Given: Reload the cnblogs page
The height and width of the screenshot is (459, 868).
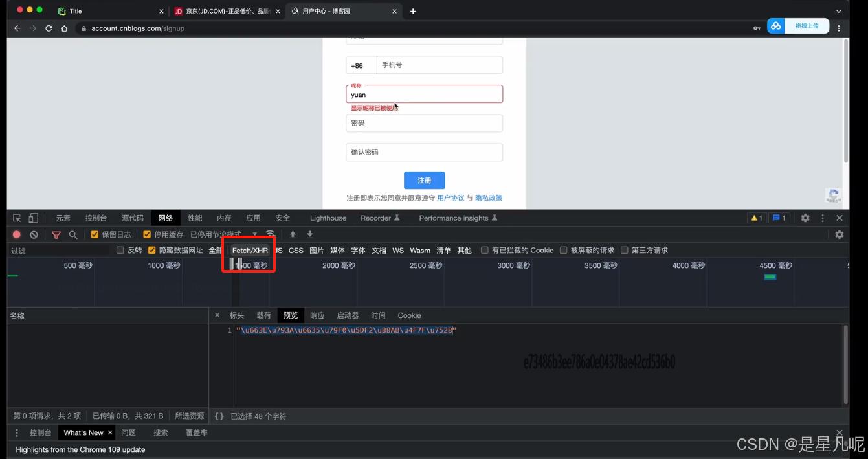Looking at the screenshot, I should [49, 28].
